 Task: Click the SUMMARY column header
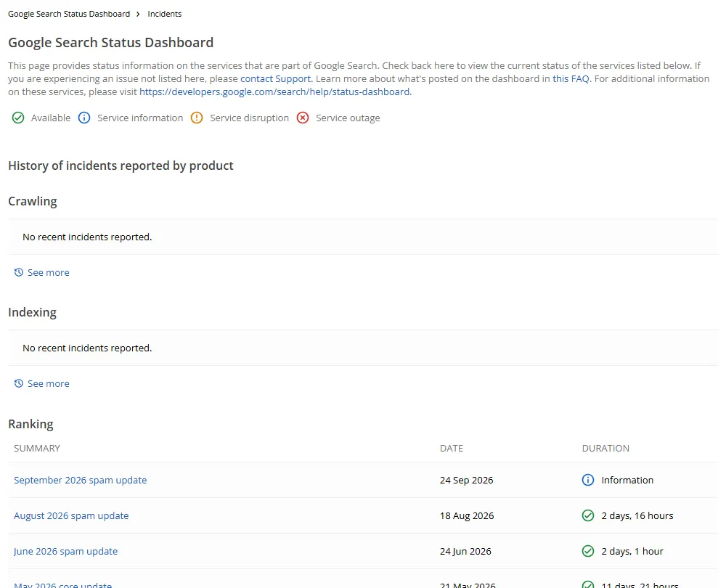coord(37,448)
